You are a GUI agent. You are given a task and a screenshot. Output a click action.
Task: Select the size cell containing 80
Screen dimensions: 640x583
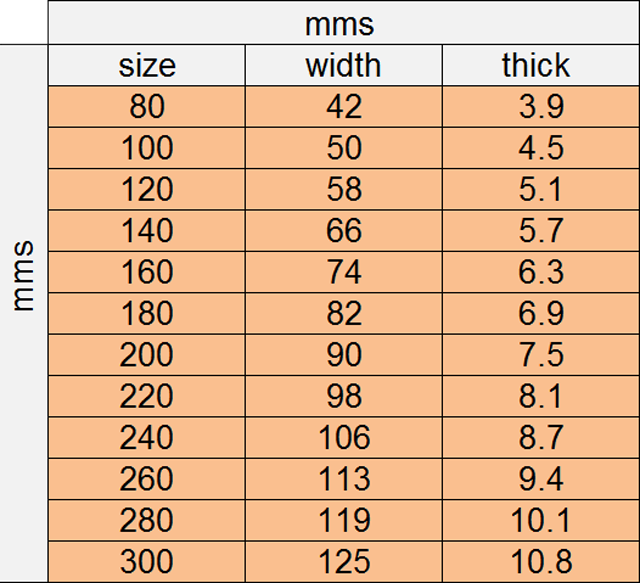point(147,107)
